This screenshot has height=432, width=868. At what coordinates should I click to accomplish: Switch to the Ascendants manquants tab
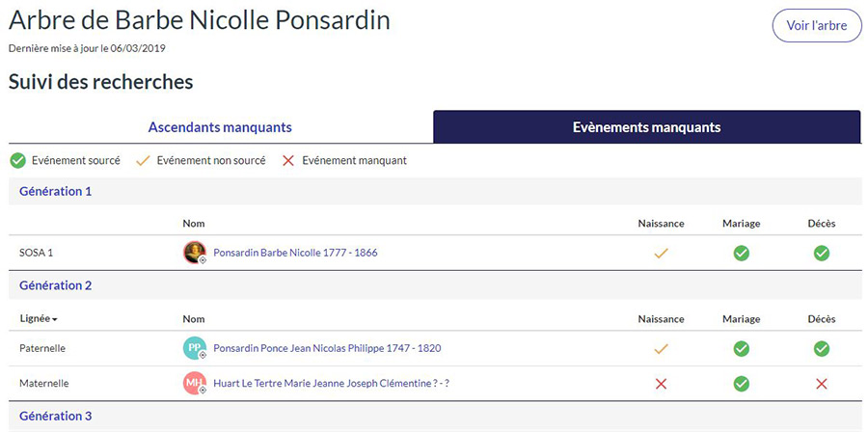click(x=220, y=127)
